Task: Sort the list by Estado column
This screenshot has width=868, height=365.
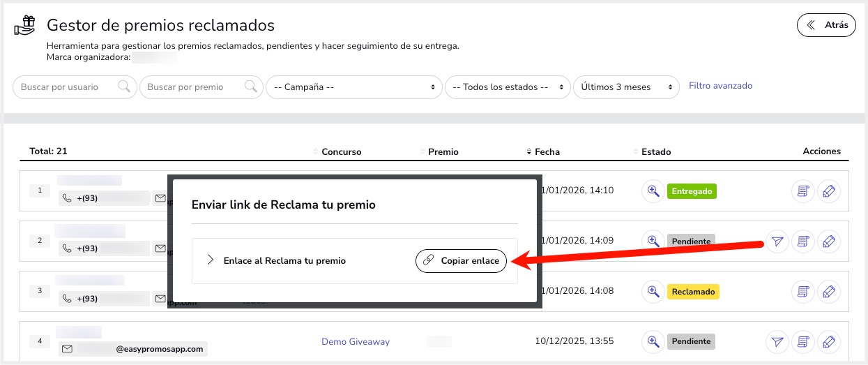Action: (655, 151)
